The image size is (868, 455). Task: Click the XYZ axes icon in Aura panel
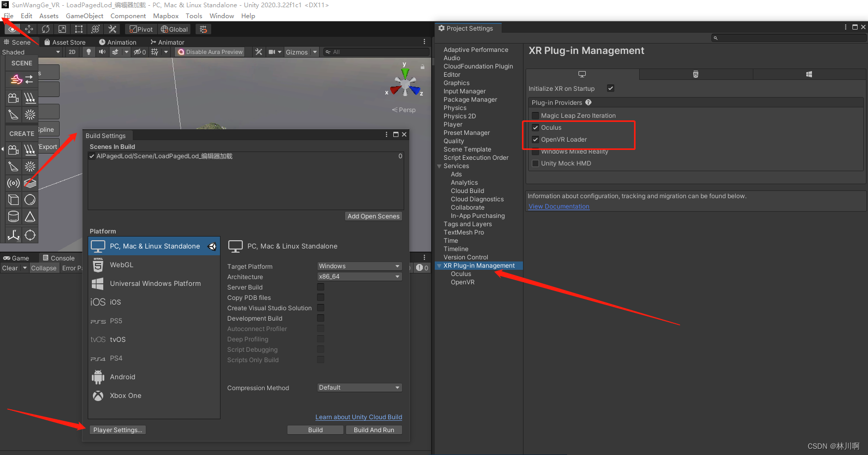13,235
